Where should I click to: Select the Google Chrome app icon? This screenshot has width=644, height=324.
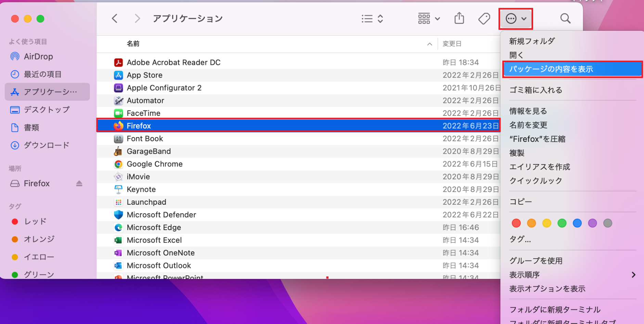point(118,164)
